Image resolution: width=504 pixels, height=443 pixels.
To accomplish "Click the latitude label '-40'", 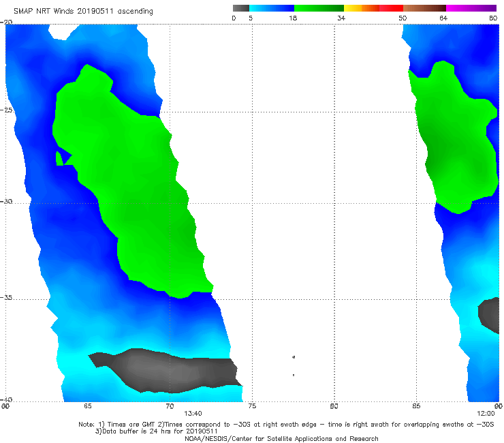I will coord(7,399).
